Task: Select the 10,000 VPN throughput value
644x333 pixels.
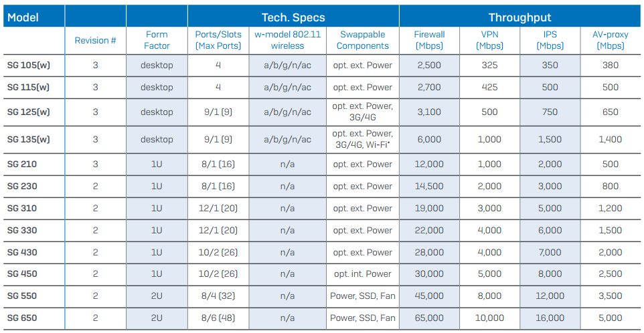Action: [x=489, y=318]
